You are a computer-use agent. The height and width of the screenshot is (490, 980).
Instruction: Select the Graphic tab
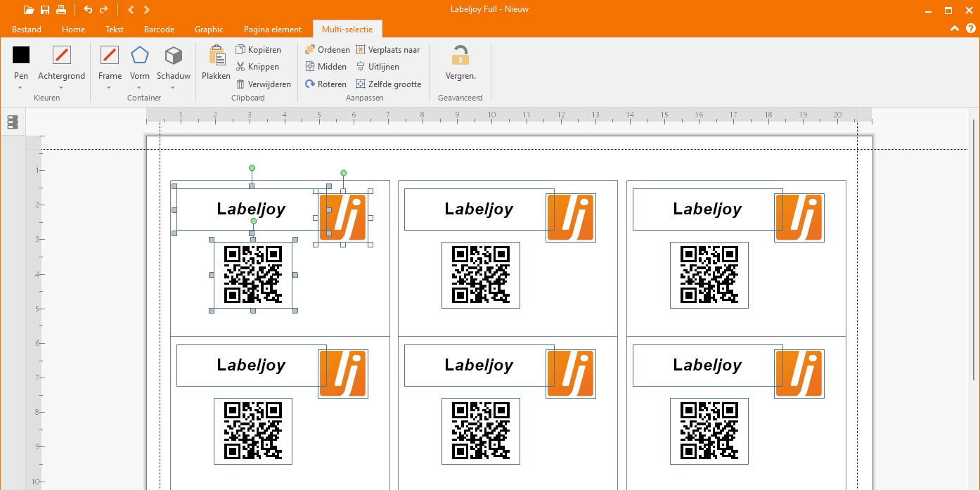tap(209, 30)
